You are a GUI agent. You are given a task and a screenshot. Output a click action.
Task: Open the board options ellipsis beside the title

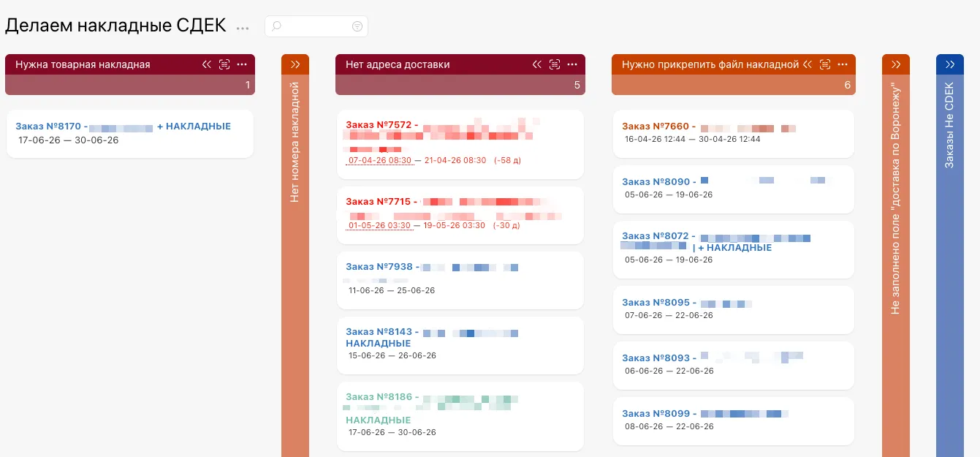[243, 28]
